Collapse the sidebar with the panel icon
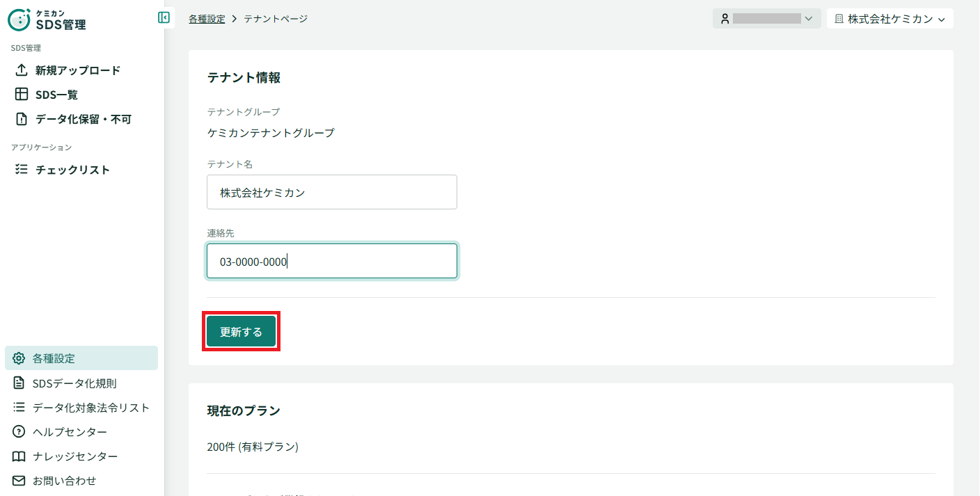The image size is (980, 496). [164, 17]
